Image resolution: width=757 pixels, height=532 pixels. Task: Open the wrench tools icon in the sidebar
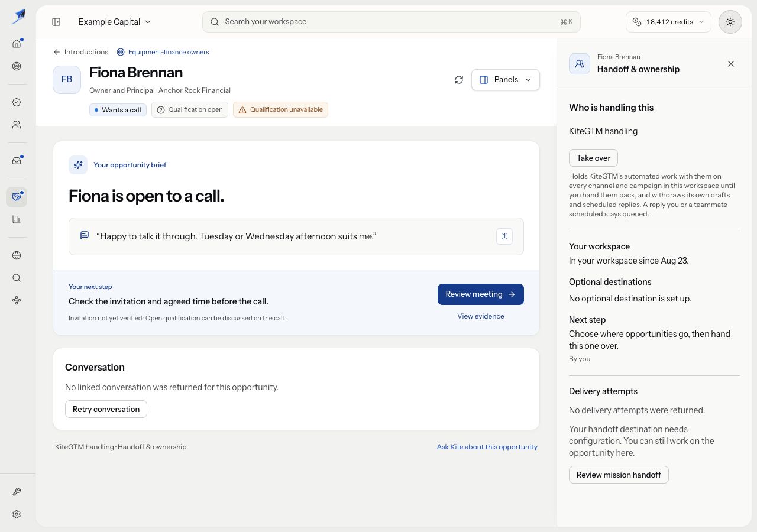17,492
